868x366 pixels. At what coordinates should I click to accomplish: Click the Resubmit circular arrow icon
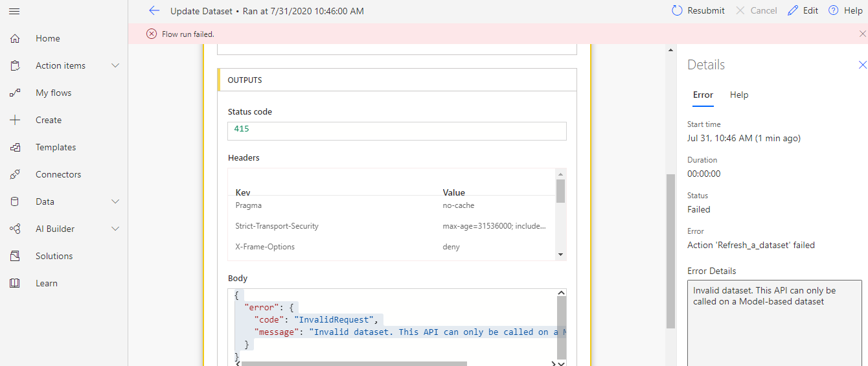[x=677, y=10]
